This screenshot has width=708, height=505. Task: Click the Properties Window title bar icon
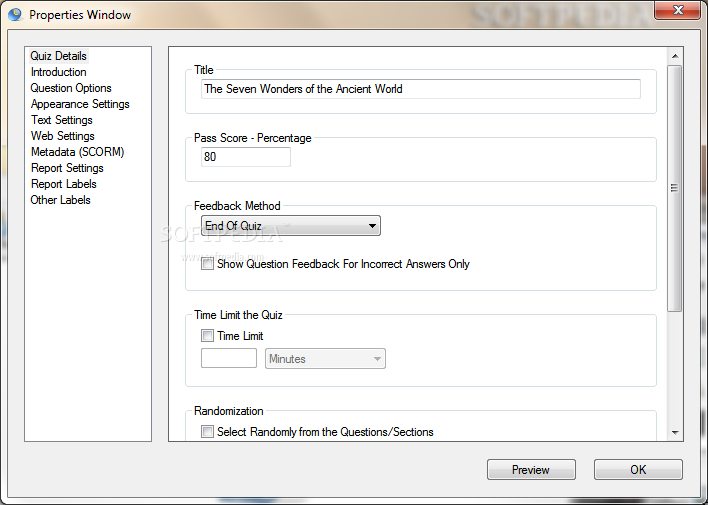[15, 14]
